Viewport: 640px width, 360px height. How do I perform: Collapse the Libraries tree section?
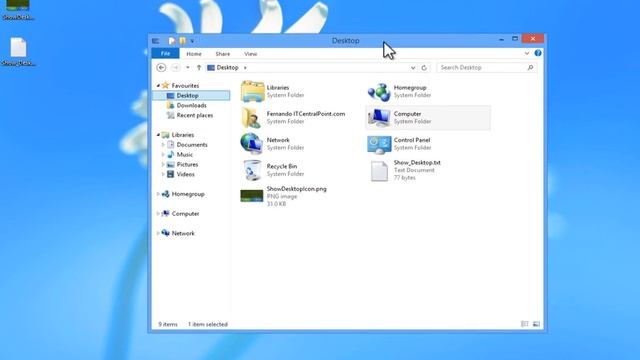pyautogui.click(x=158, y=135)
